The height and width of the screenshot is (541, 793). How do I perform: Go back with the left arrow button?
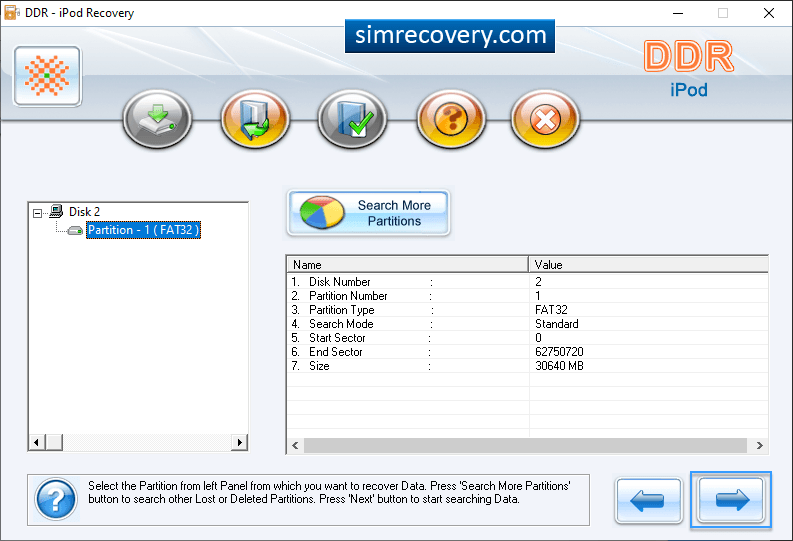[x=648, y=500]
